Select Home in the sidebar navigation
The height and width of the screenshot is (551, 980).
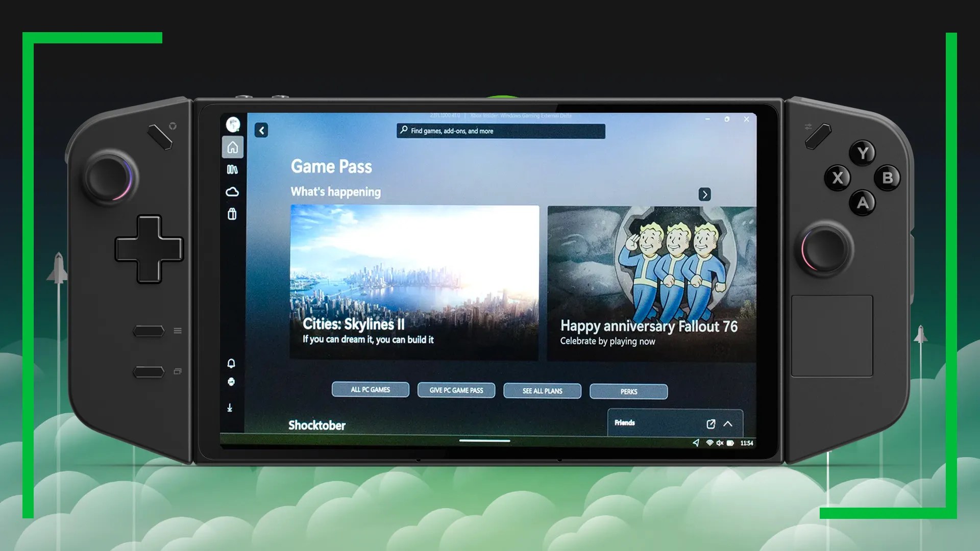(232, 146)
